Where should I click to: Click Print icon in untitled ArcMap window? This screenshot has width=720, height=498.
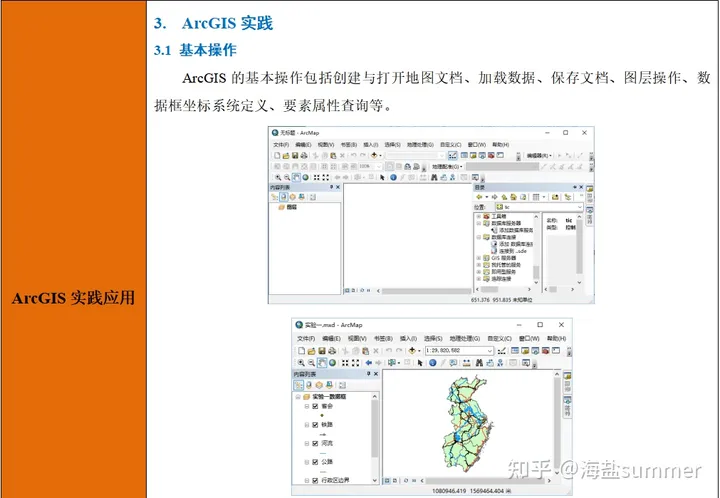304,156
